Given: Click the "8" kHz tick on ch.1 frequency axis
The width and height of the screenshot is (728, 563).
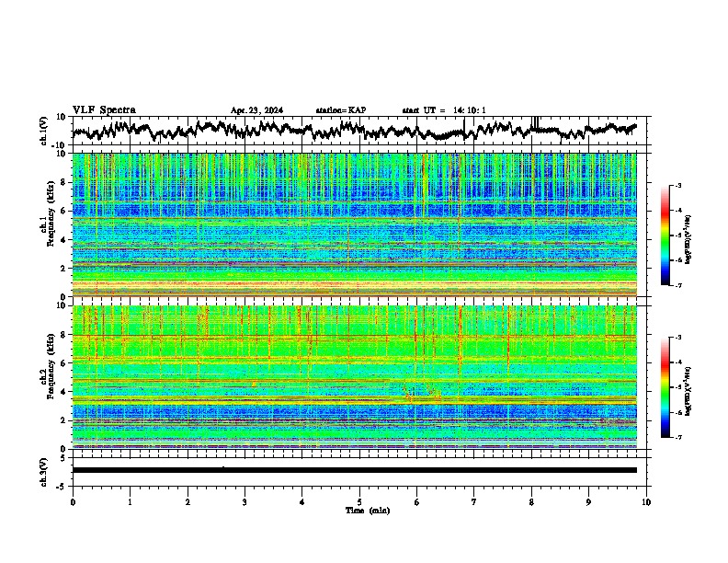Looking at the screenshot, I should click(x=63, y=182).
